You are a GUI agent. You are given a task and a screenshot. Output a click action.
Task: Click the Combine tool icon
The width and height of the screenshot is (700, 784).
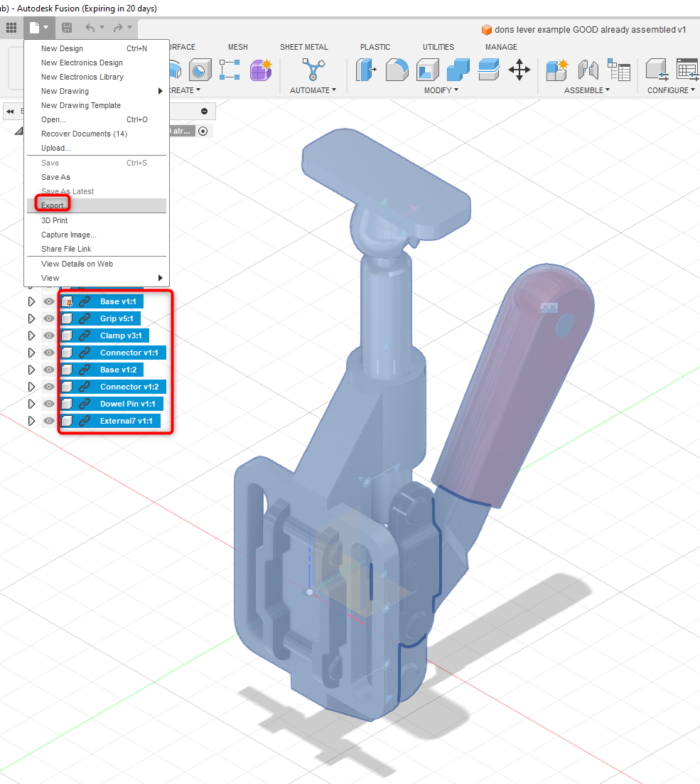click(x=458, y=70)
